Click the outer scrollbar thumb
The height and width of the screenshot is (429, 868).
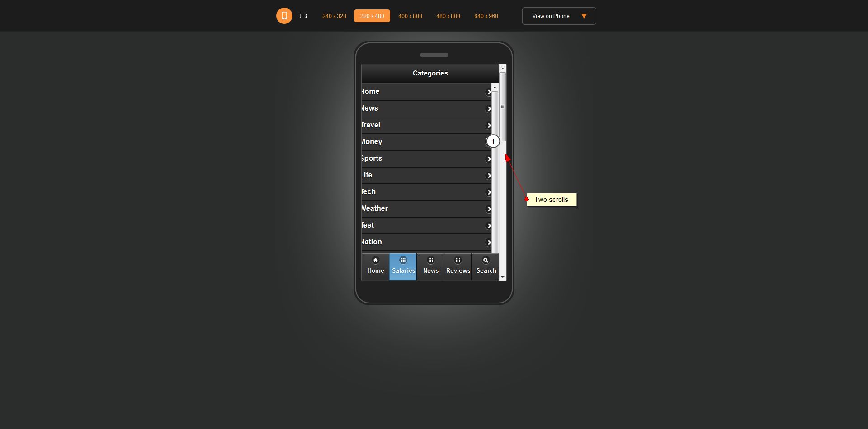point(503,107)
